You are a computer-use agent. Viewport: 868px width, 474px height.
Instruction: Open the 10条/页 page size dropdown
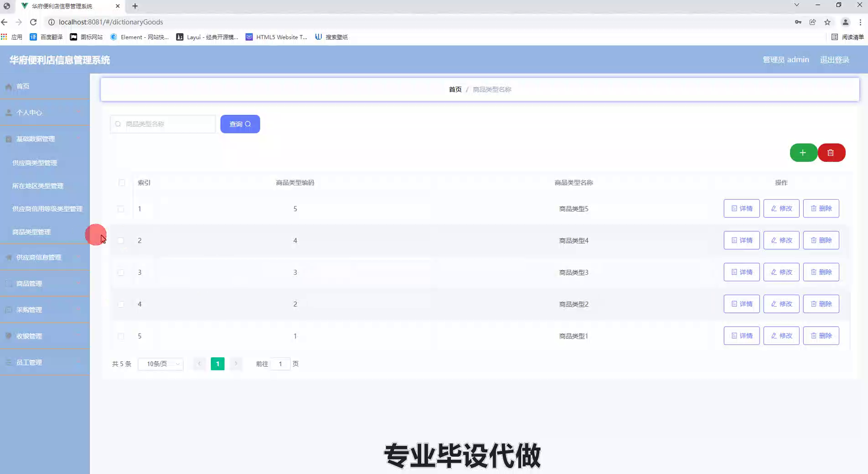point(160,364)
